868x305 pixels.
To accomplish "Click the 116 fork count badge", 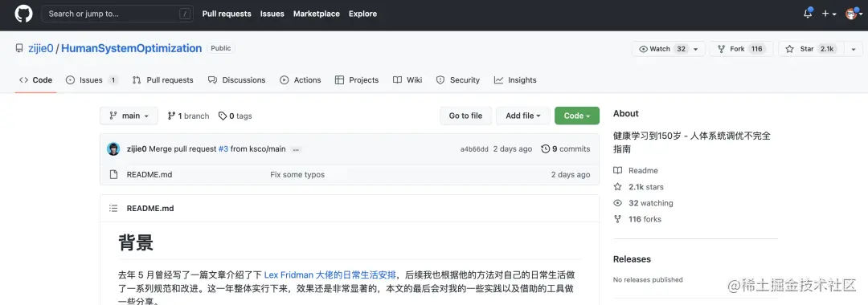I will pos(757,49).
